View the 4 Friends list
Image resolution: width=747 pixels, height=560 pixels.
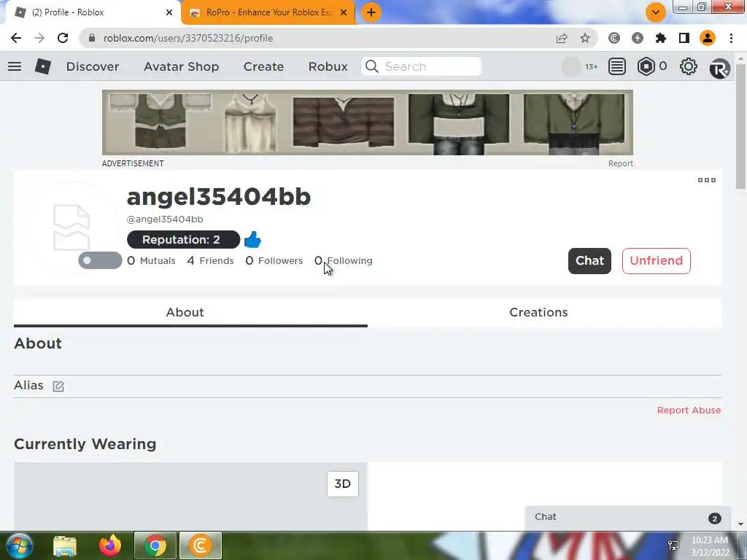click(211, 260)
